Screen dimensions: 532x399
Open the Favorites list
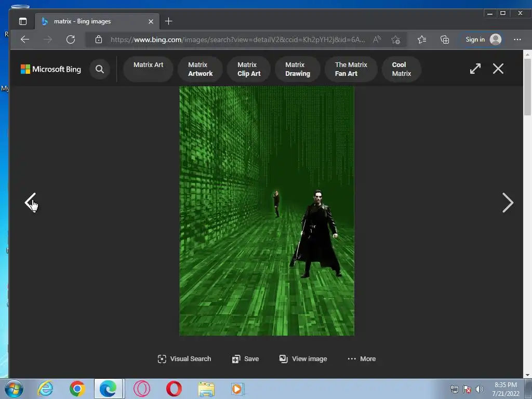422,39
